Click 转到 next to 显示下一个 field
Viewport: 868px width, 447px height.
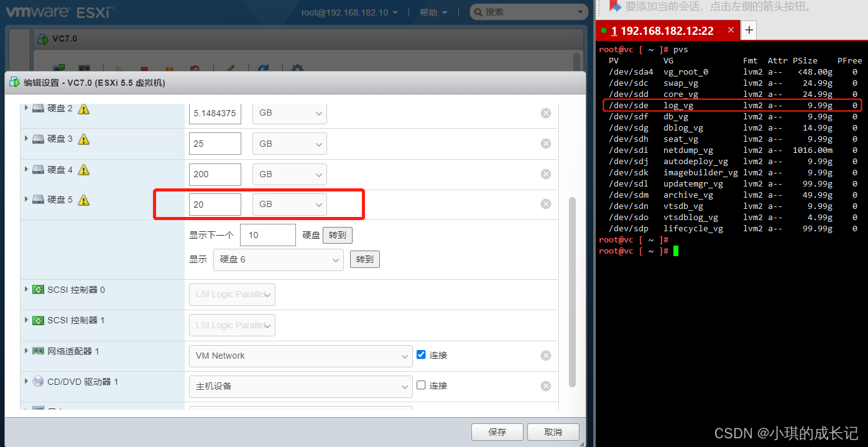click(338, 235)
